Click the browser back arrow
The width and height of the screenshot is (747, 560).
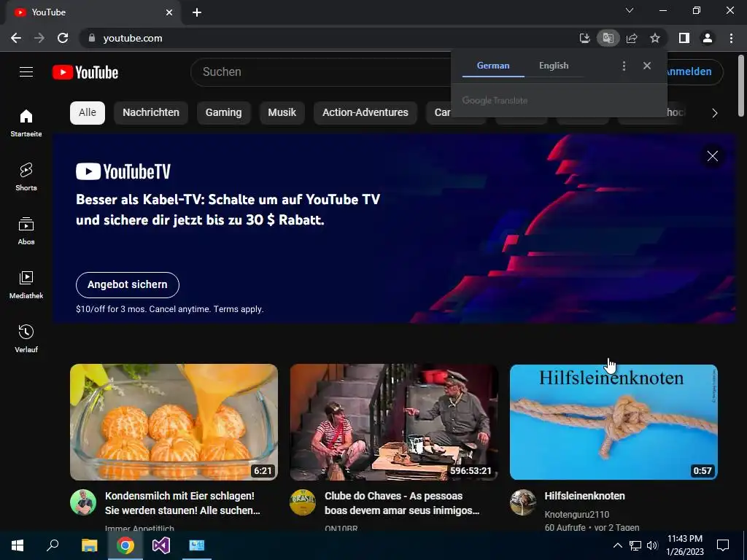coord(16,38)
